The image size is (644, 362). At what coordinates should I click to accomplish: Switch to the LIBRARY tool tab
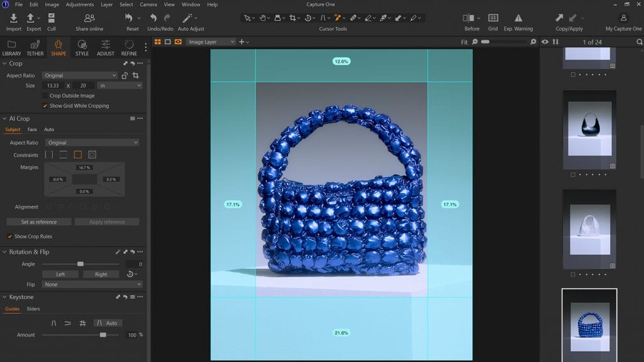(x=11, y=48)
